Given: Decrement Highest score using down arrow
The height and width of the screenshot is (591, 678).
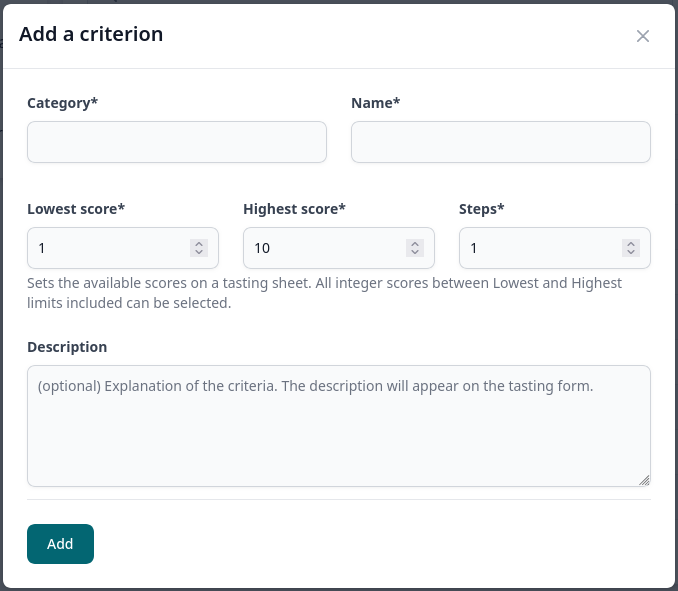Looking at the screenshot, I should tap(415, 252).
